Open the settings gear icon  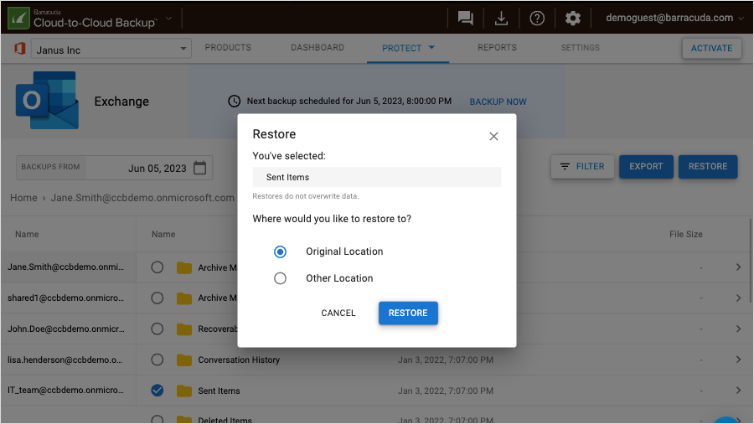(x=572, y=18)
